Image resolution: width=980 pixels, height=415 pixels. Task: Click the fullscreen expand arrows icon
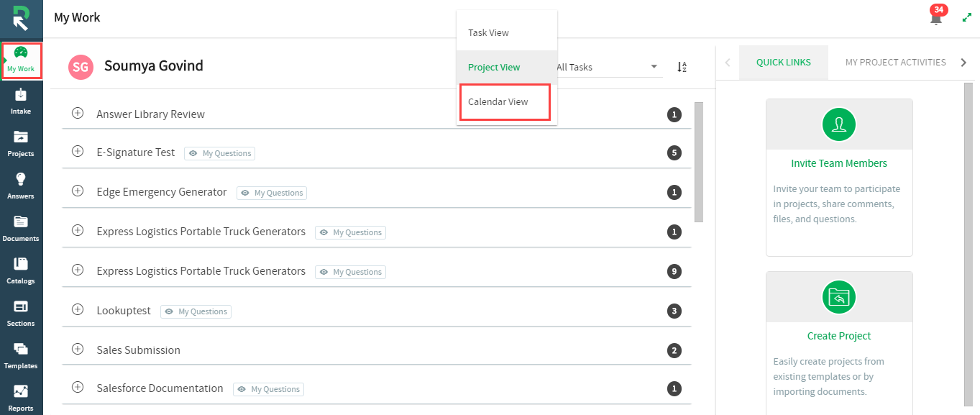pos(966,17)
